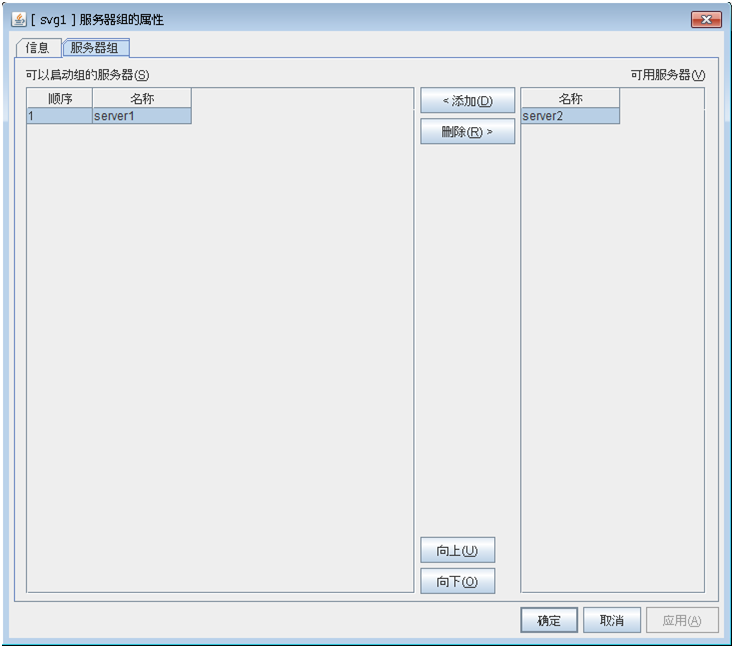This screenshot has height=648, width=734.
Task: Click the Java icon in the title bar
Action: click(x=19, y=19)
